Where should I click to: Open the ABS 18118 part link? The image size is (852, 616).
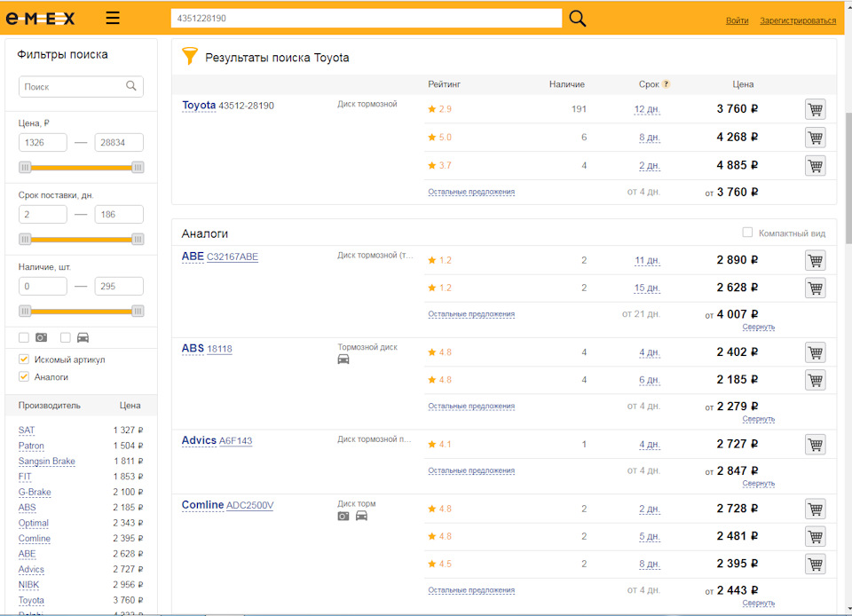pyautogui.click(x=219, y=349)
